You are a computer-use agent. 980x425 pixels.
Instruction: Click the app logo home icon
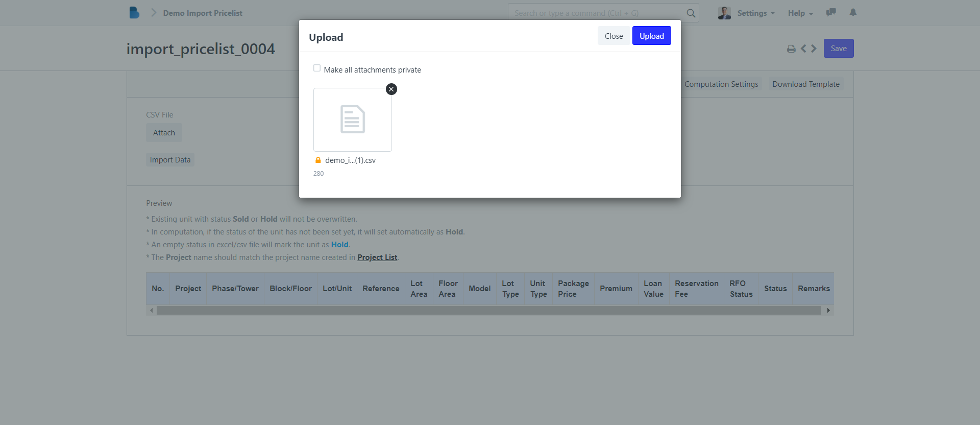point(134,13)
